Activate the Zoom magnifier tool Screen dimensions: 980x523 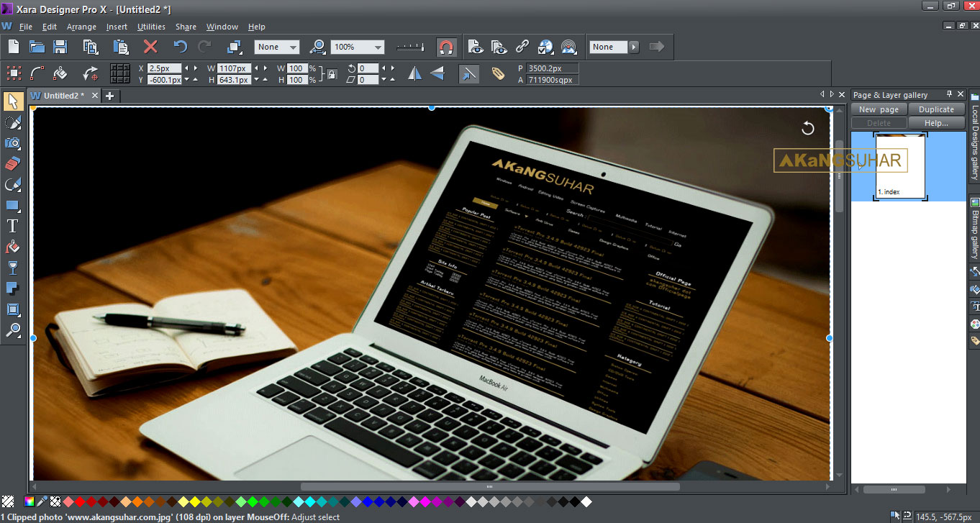(13, 330)
